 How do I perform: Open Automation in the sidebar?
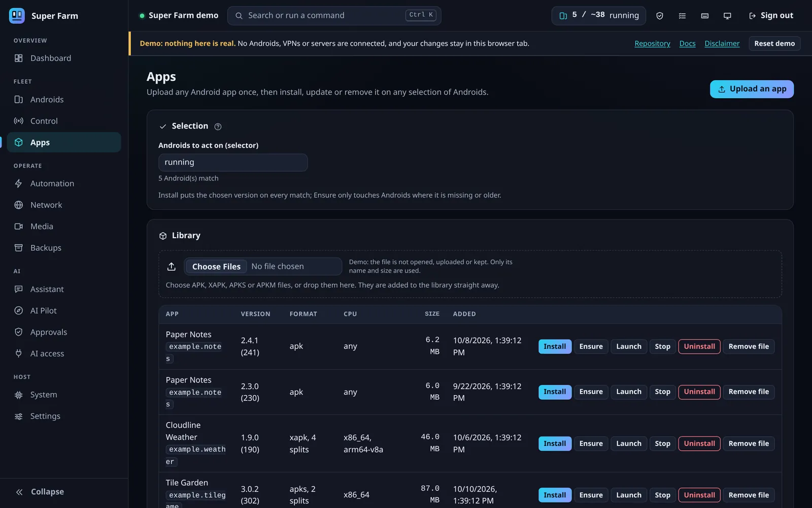point(64,183)
